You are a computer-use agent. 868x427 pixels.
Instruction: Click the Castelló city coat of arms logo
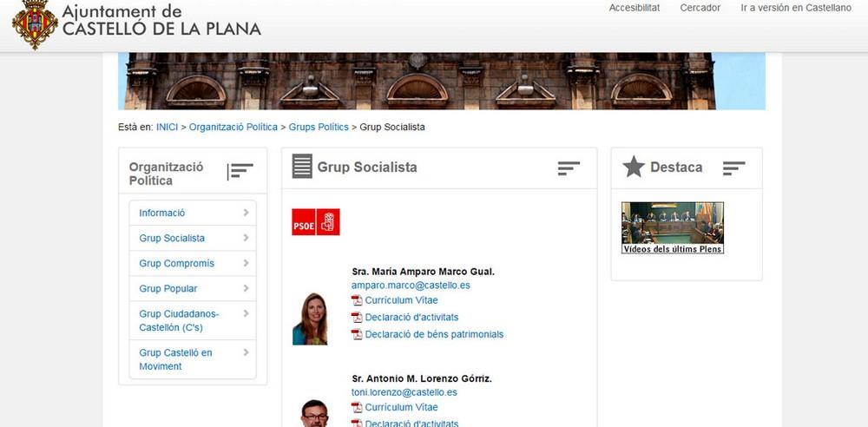click(35, 23)
